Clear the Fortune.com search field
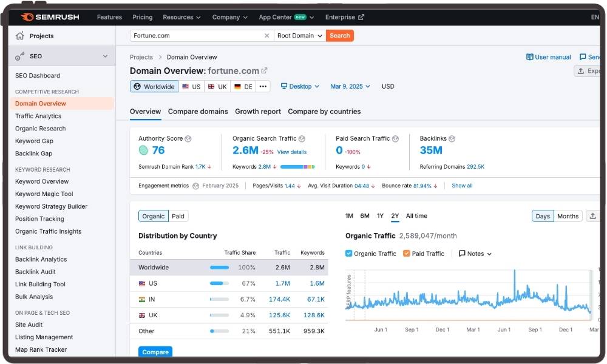The image size is (607, 364). click(266, 36)
